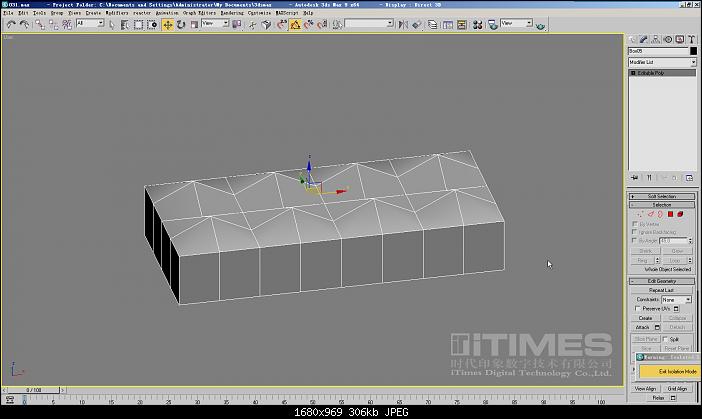Open the Customize menu
Viewport: 702px width, 419px height.
click(x=260, y=13)
